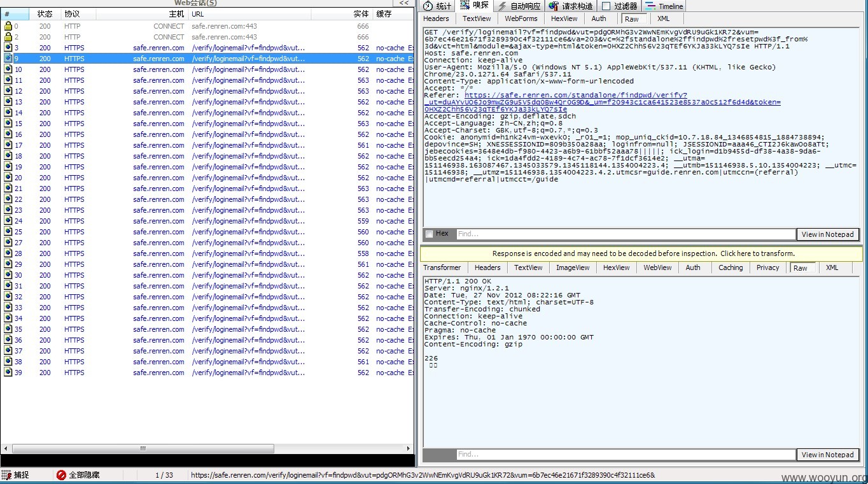Click request pane View in Notepad button
The width and height of the screenshot is (868, 484).
point(828,234)
